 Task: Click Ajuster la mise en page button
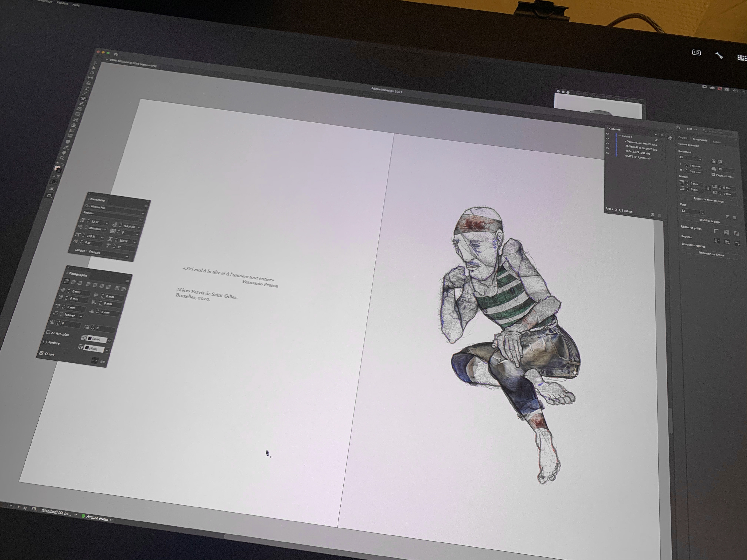pyautogui.click(x=708, y=200)
